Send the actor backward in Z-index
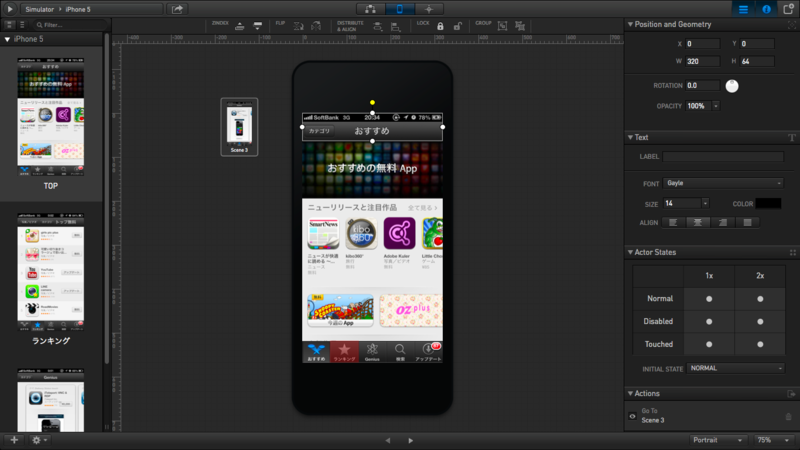The image size is (800, 450). pyautogui.click(x=258, y=26)
